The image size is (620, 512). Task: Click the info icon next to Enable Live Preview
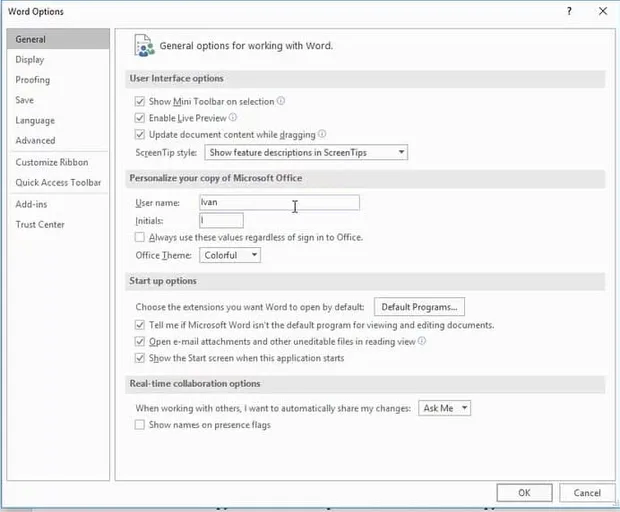click(x=233, y=117)
